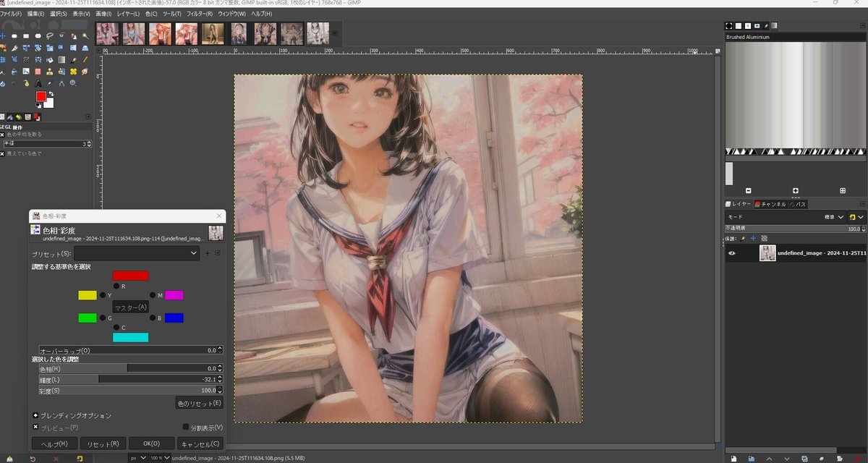This screenshot has height=463, width=868.
Task: Select the Fuzzy Select tool
Action: pos(85,36)
